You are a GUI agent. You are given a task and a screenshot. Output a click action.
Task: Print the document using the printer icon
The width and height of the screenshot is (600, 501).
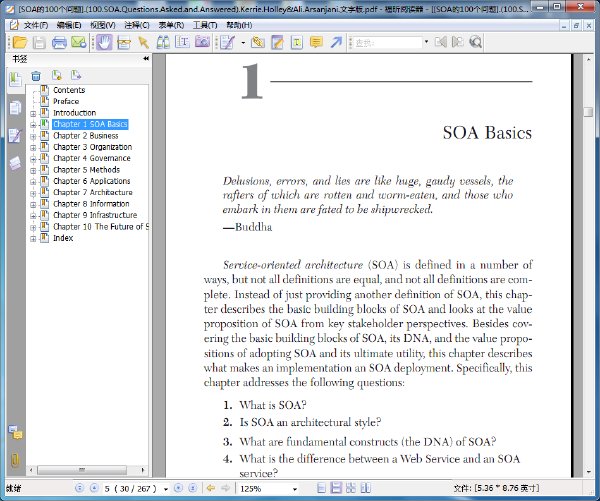(59, 42)
